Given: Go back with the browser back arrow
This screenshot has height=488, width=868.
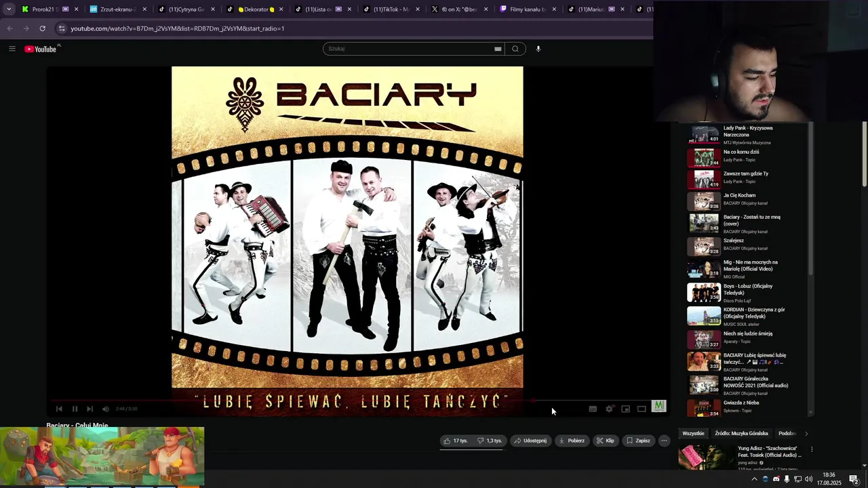Looking at the screenshot, I should [9, 28].
